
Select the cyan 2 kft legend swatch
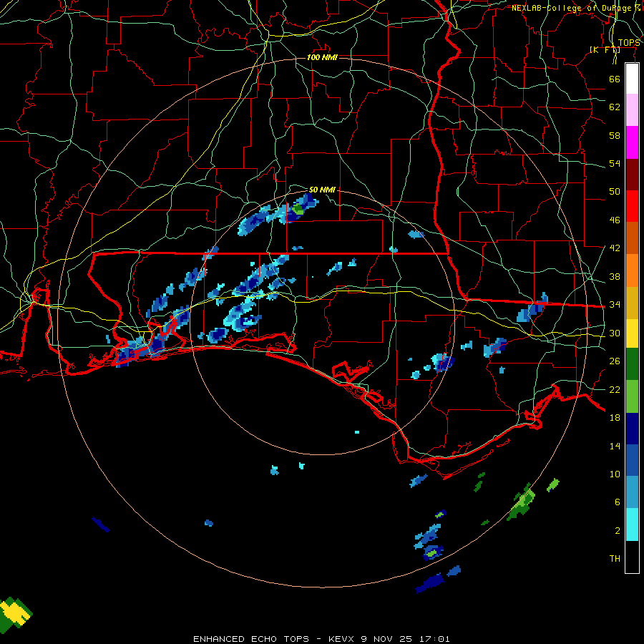632,525
